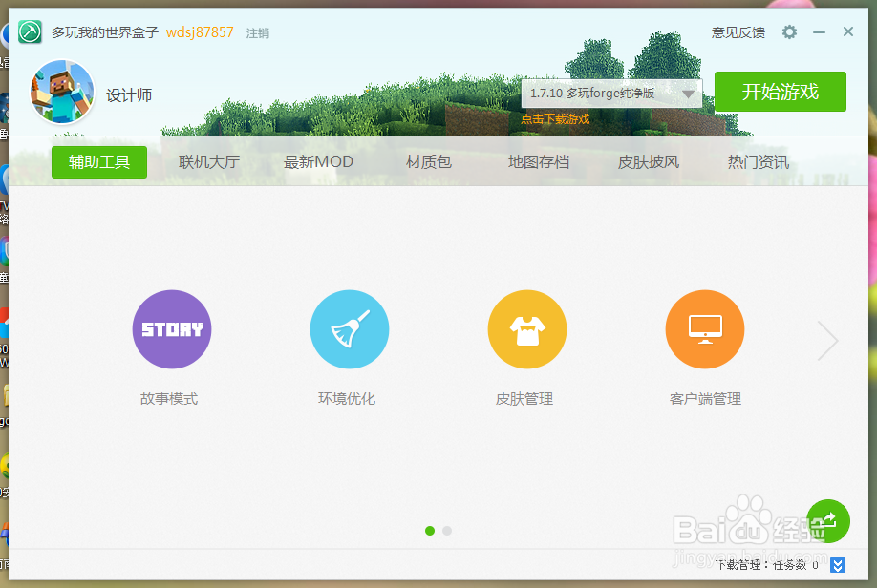Select the first page indicator dot
Screen dimensions: 877x588
[x=430, y=531]
